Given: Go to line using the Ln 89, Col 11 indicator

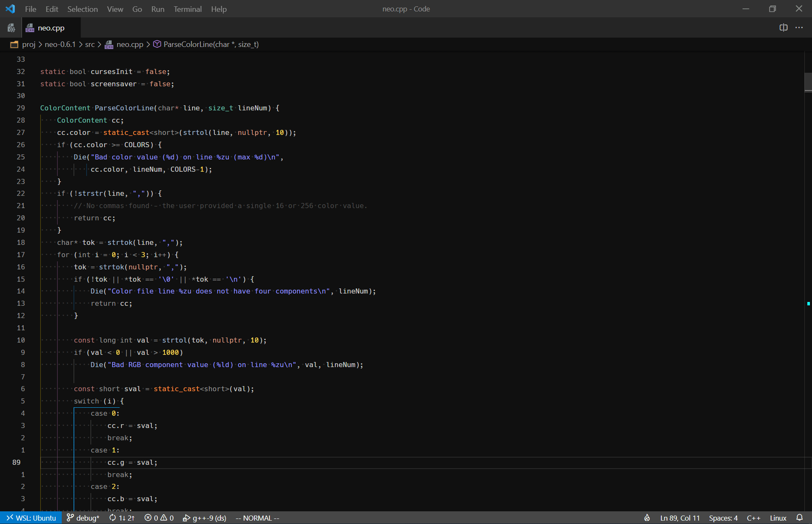Looking at the screenshot, I should coord(680,518).
